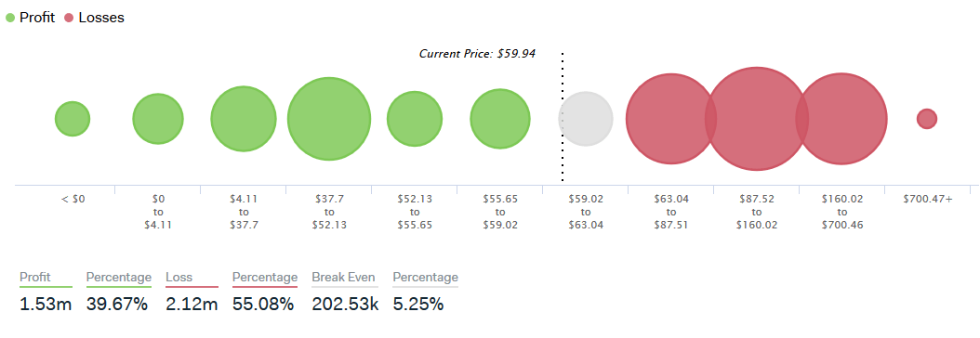Click the green bubble under $0

tap(73, 119)
